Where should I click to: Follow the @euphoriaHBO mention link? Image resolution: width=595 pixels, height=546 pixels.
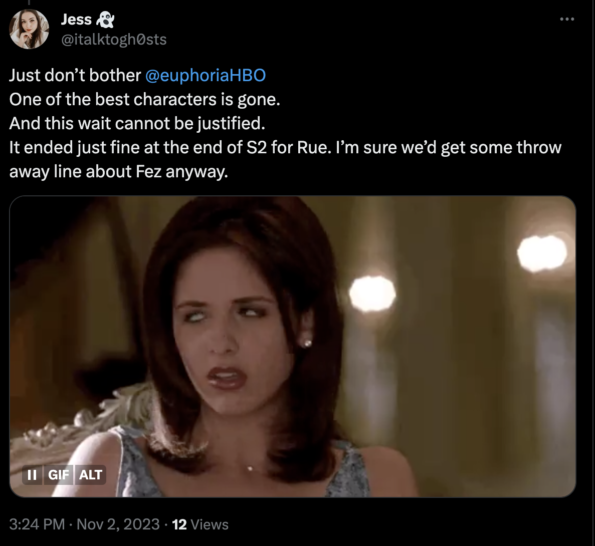coord(205,75)
